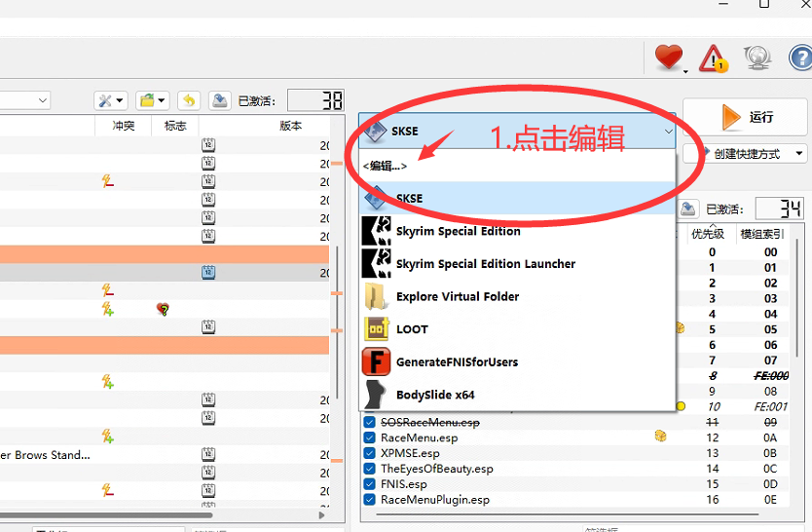The image size is (812, 532).
Task: Click the heart question-mark flag icon in mod list
Action: (x=163, y=309)
